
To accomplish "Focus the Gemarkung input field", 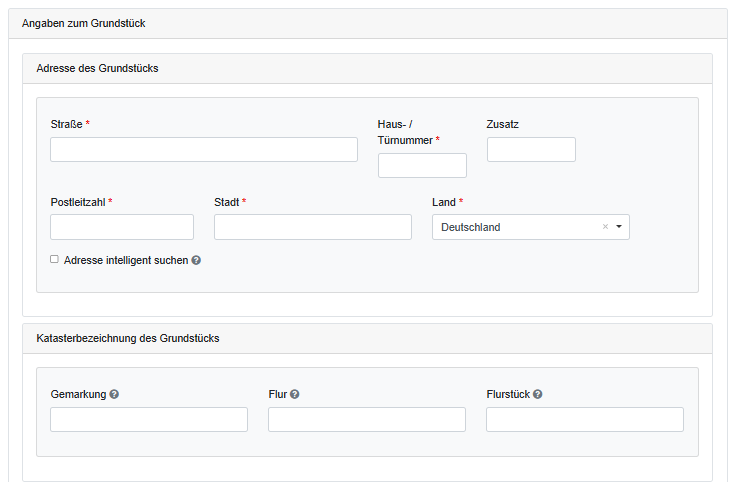I will click(x=149, y=419).
